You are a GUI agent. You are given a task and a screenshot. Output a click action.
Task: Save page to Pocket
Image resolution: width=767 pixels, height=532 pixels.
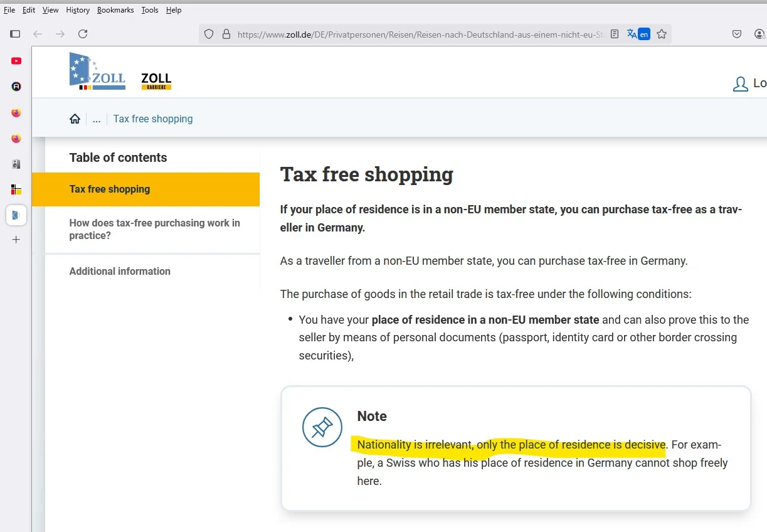pos(738,35)
